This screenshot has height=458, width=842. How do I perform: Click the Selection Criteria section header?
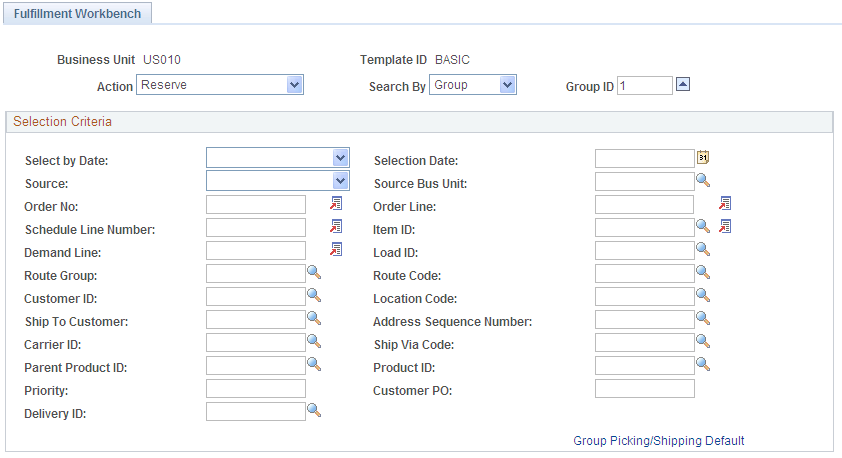[x=419, y=122]
